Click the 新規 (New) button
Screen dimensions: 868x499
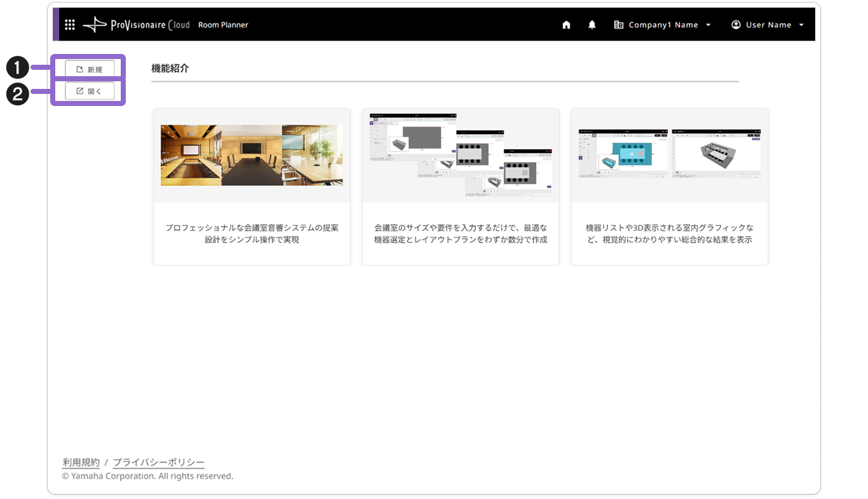pyautogui.click(x=90, y=69)
